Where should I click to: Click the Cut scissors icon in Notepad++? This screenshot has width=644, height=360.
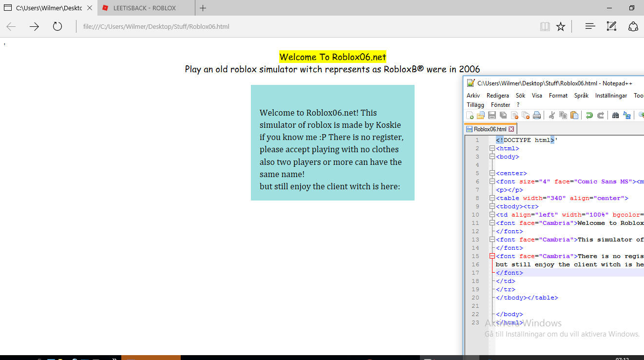(x=552, y=116)
